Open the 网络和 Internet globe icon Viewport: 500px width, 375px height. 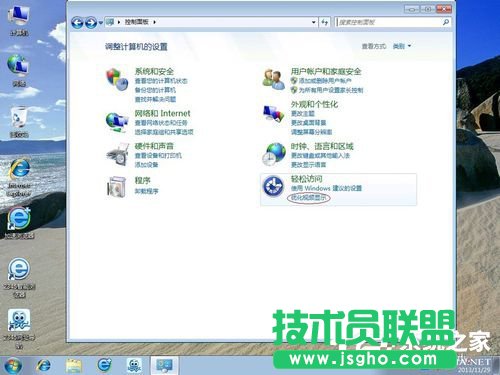tap(117, 122)
